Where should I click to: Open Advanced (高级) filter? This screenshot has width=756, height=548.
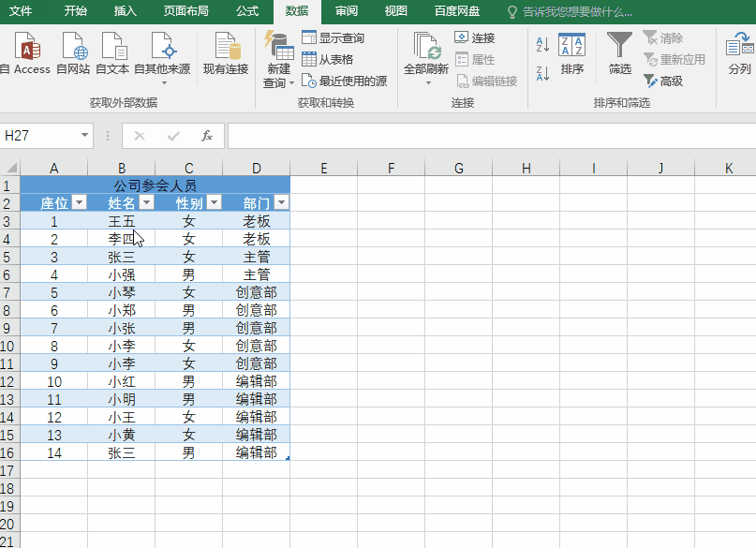[663, 81]
